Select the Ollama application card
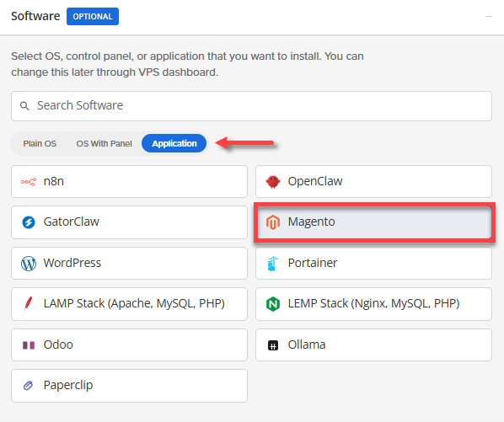 tap(373, 345)
